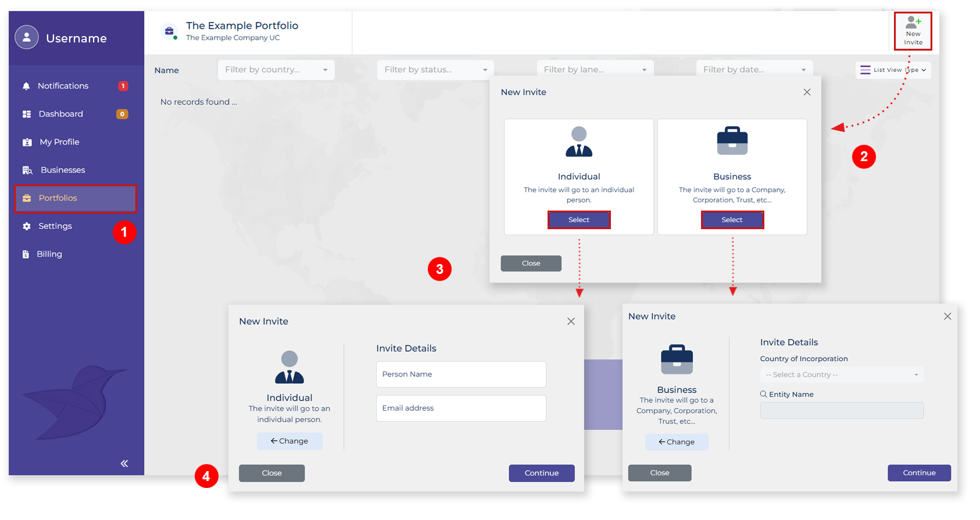Click the List View hamburger icon

tap(865, 70)
